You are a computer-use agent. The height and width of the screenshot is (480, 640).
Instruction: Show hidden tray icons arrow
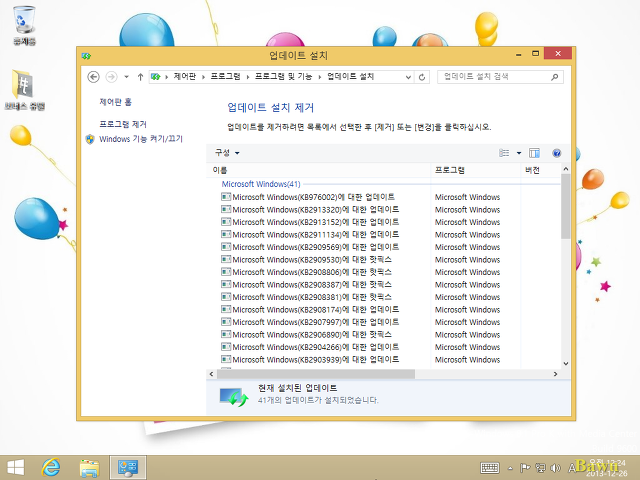pos(510,468)
